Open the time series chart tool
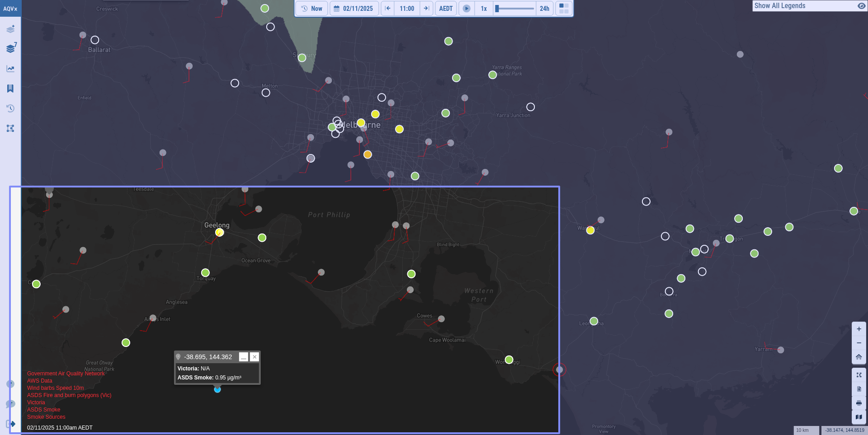The image size is (868, 435). pyautogui.click(x=10, y=69)
